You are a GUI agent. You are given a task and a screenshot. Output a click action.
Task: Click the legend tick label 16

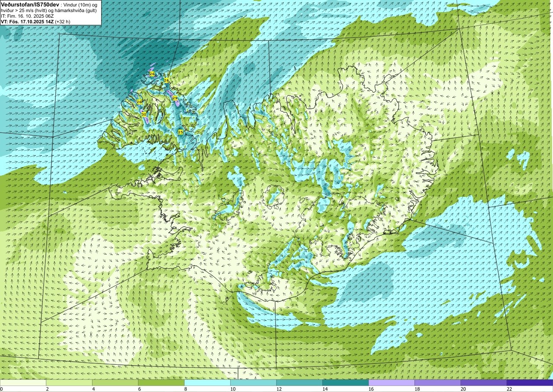371,389
